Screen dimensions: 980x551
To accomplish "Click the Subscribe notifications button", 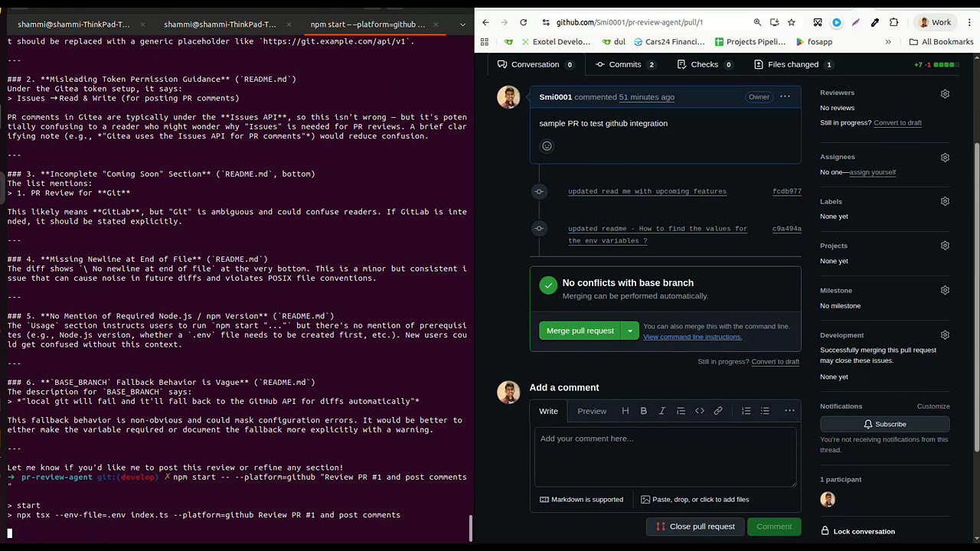I will coord(885,424).
